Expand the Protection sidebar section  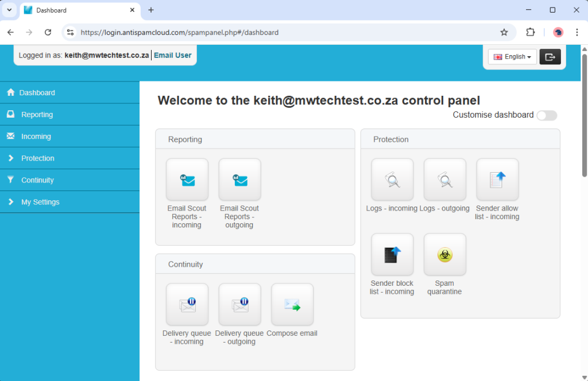coord(38,158)
